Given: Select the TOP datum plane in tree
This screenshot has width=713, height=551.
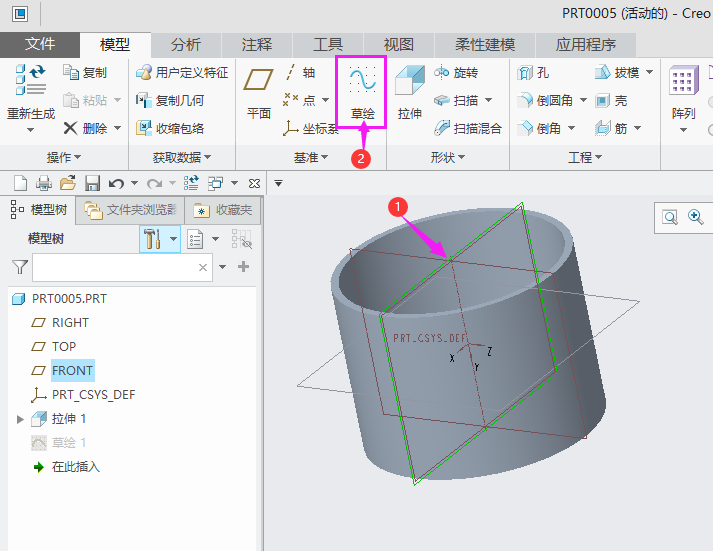Looking at the screenshot, I should click(64, 346).
